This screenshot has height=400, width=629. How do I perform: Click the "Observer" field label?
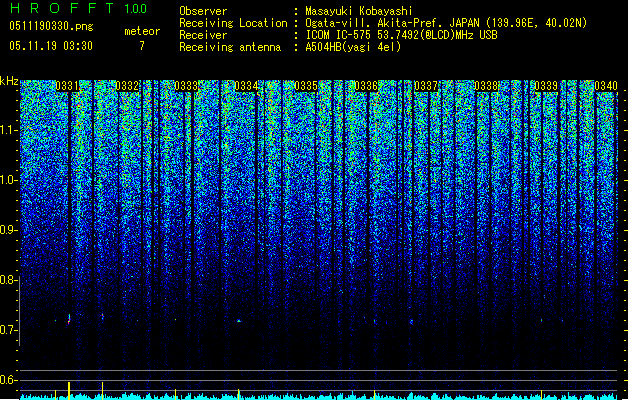203,11
